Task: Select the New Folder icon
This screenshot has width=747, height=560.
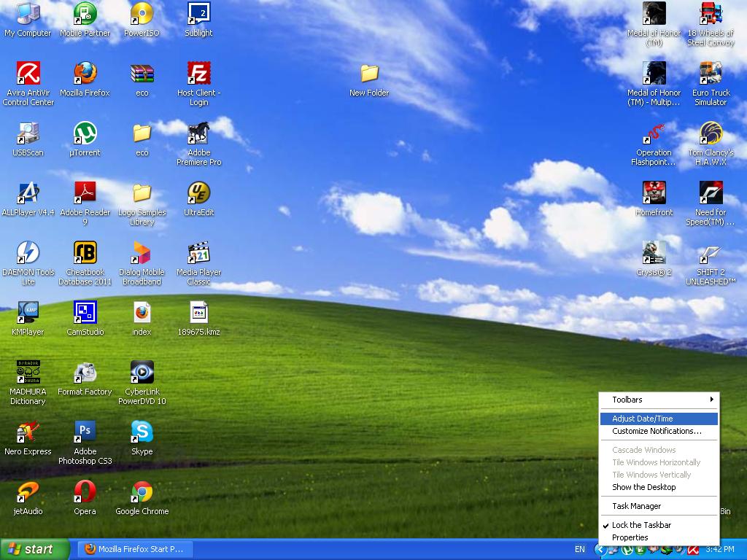Action: (x=369, y=79)
